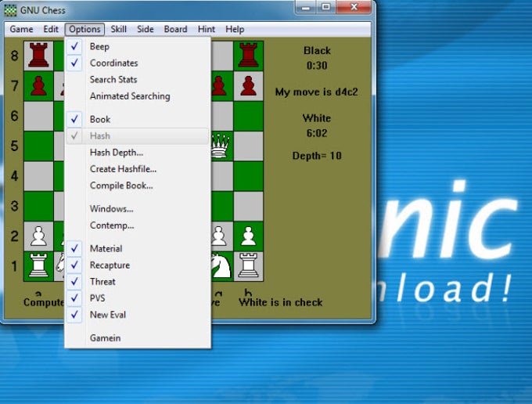Viewport: 532px width, 404px height.
Task: Close the GNU Chess window
Action: 354,7
